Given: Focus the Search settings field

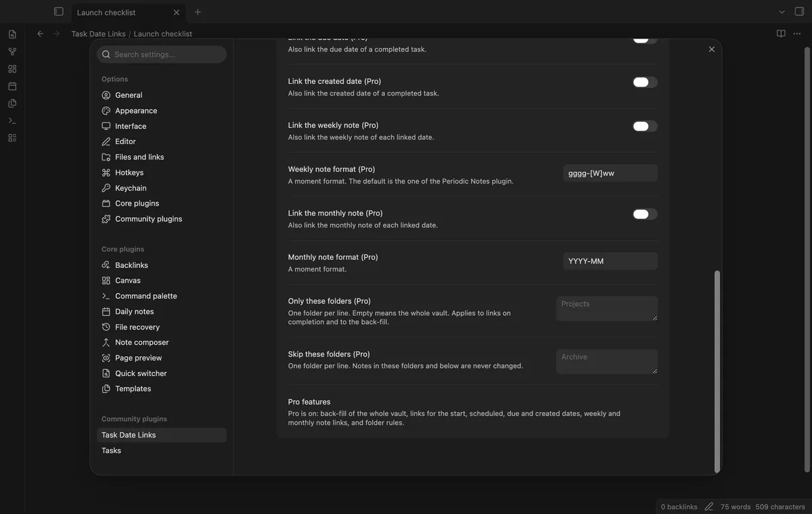Looking at the screenshot, I should (162, 54).
